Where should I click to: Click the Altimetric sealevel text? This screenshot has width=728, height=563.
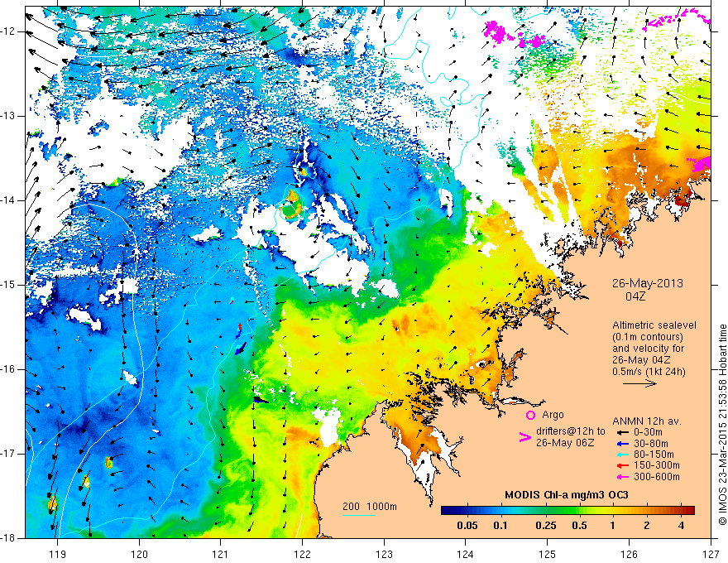pyautogui.click(x=654, y=325)
